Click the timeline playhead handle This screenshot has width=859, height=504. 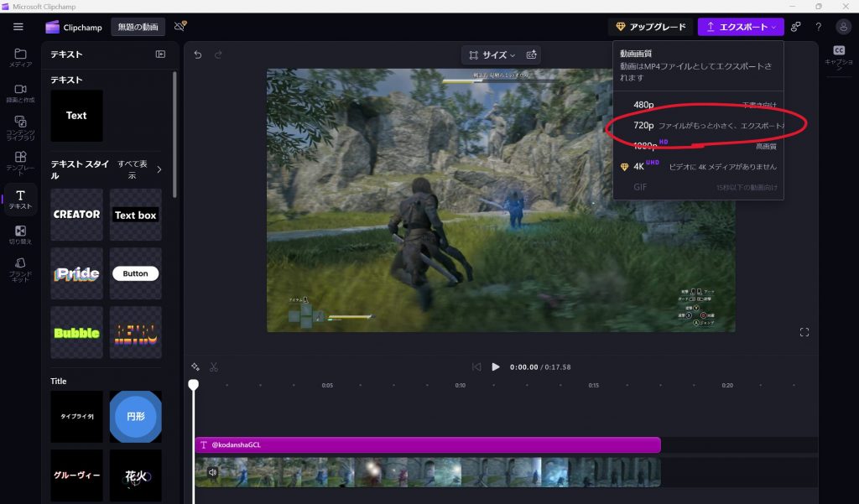pyautogui.click(x=194, y=385)
